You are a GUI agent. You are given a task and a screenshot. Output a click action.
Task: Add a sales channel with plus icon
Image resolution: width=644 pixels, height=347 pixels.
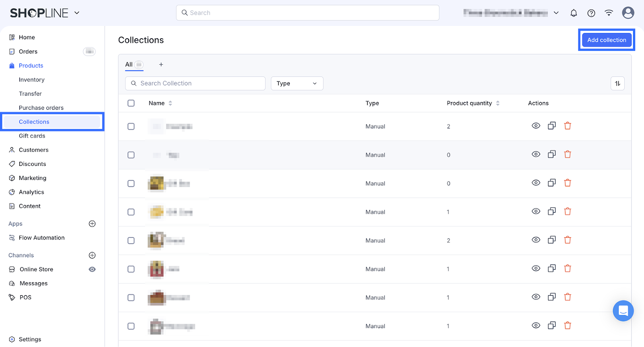92,255
